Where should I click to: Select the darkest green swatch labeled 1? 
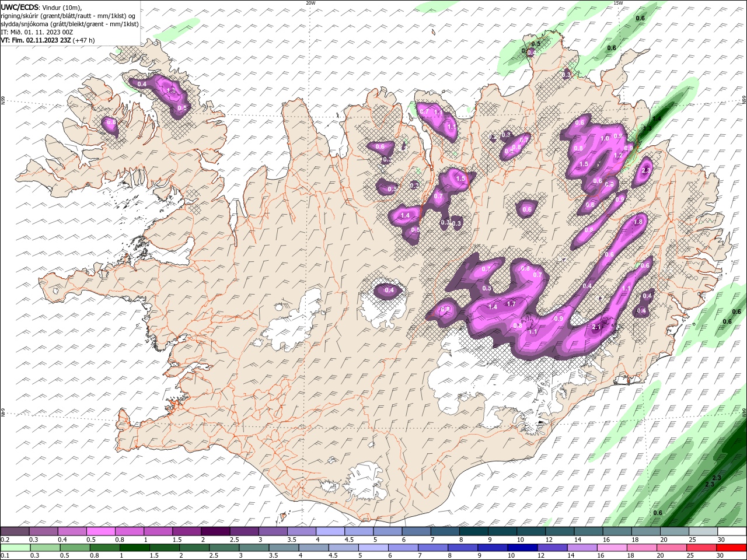[135, 548]
